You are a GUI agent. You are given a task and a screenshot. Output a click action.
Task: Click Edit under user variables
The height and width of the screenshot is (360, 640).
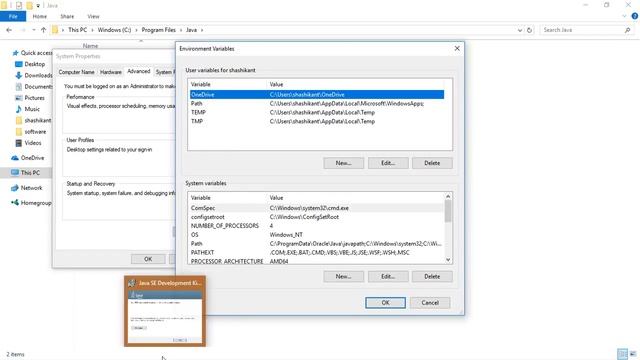click(388, 163)
